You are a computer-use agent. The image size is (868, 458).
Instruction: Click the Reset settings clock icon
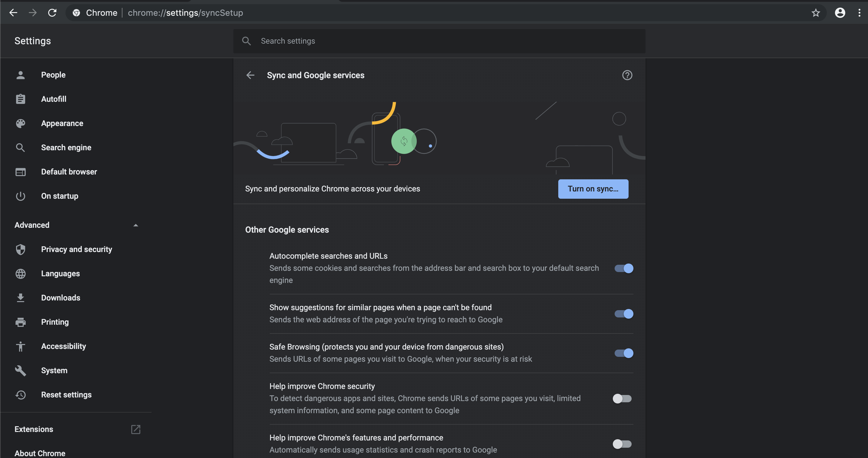(x=21, y=395)
